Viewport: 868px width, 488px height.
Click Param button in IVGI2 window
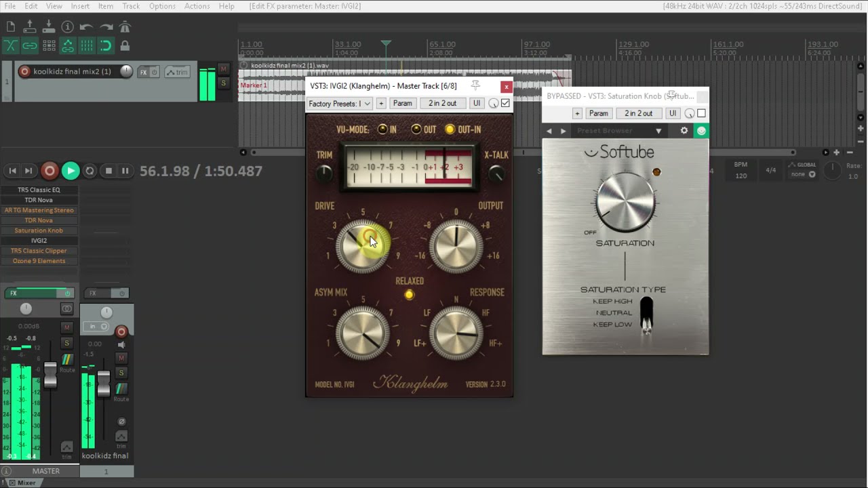(x=402, y=104)
